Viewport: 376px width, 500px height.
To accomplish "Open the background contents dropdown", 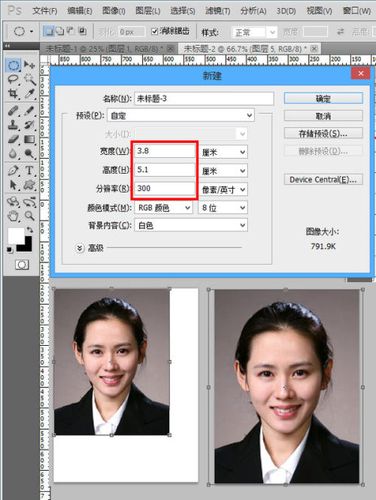I will [x=191, y=226].
